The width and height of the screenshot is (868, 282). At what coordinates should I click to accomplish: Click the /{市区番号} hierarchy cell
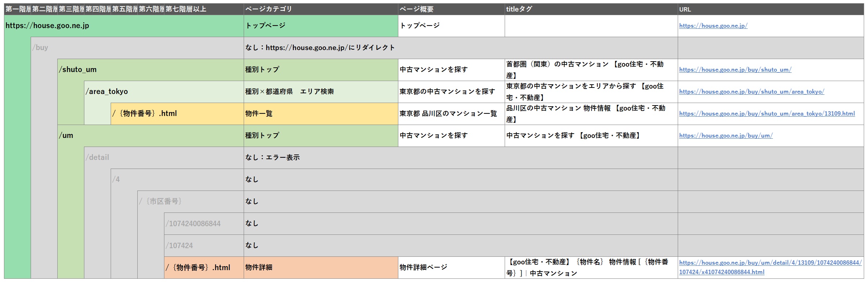point(190,201)
